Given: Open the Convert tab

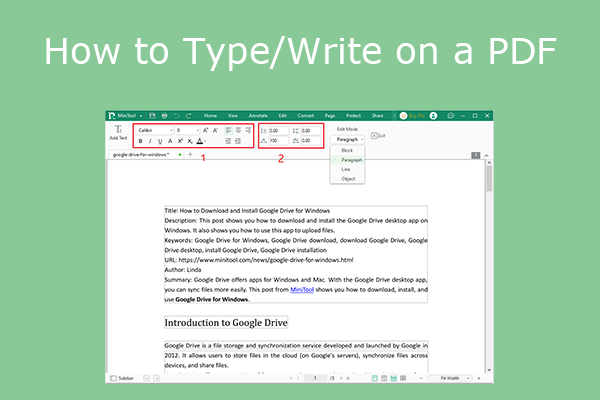Looking at the screenshot, I should 306,116.
